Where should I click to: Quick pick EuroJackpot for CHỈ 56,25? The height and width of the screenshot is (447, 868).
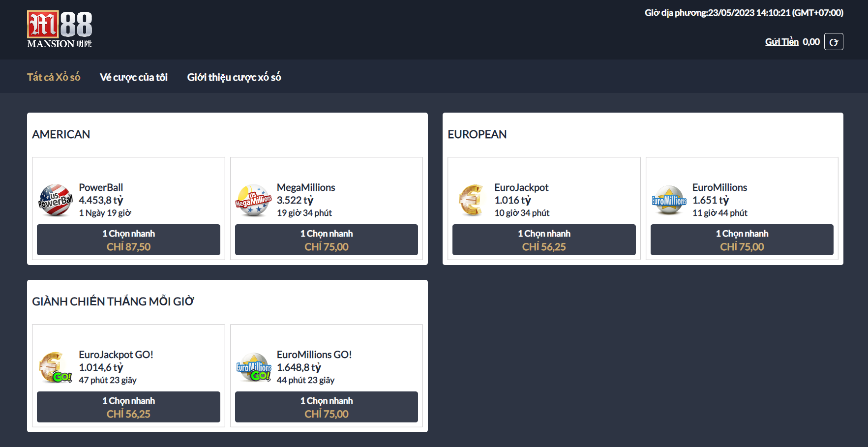544,240
